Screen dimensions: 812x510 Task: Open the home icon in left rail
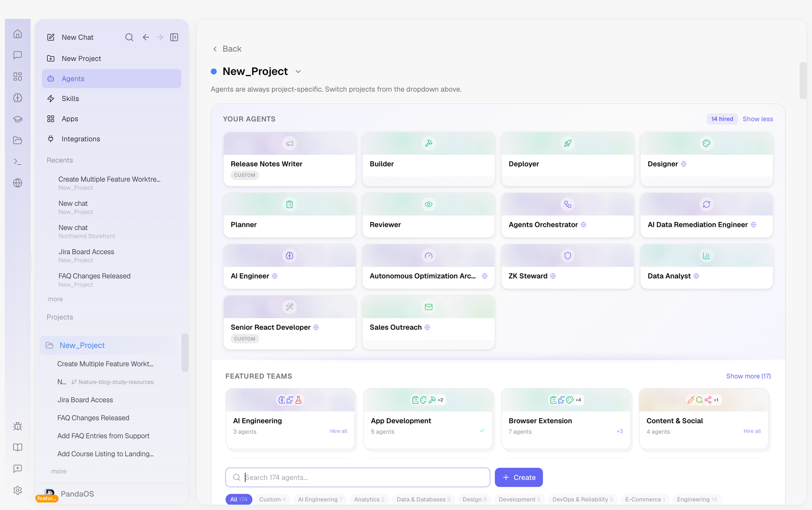(x=17, y=34)
